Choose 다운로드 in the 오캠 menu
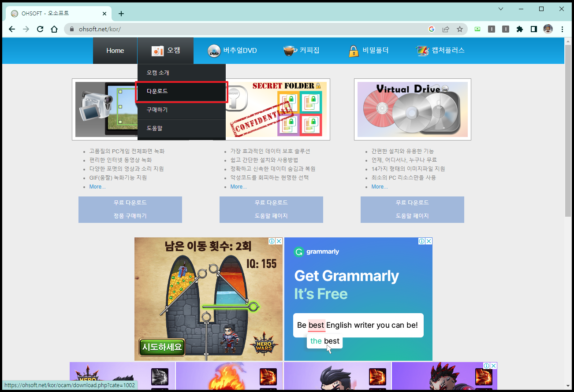 (x=181, y=92)
